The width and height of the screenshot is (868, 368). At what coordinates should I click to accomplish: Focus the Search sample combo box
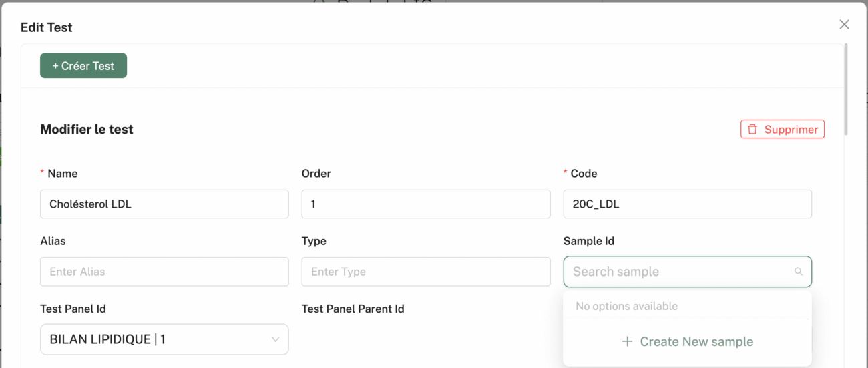687,272
